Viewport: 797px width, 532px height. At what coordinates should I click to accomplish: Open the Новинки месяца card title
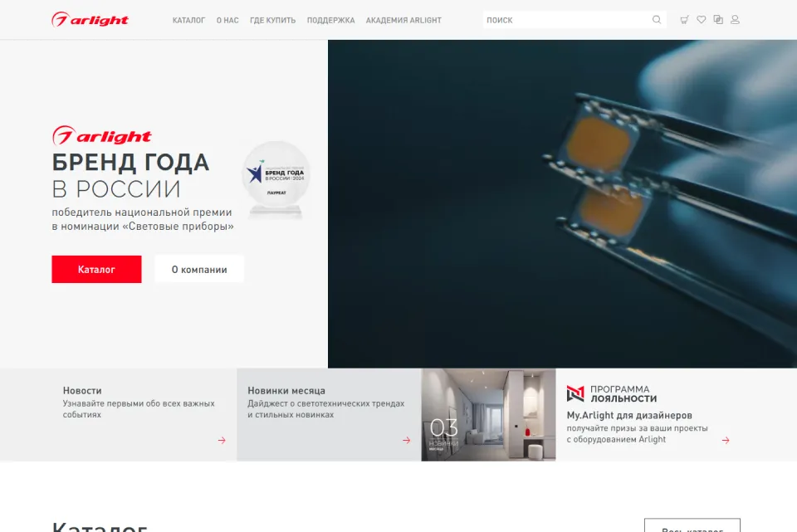tap(286, 391)
